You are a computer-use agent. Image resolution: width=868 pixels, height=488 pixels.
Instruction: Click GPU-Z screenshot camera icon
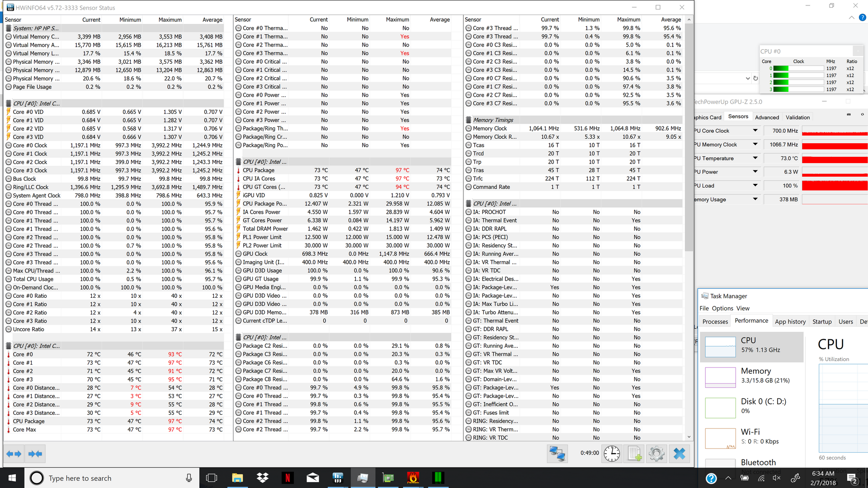[849, 114]
